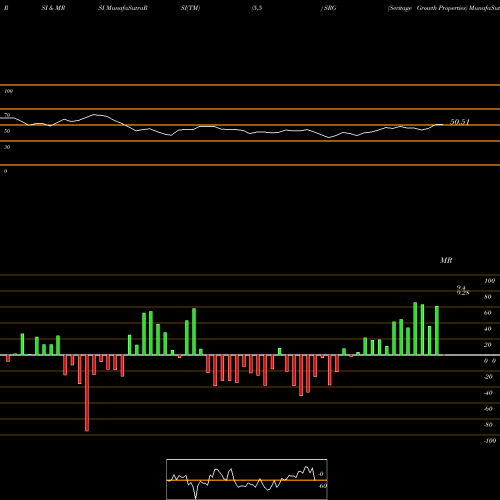Image resolution: width=500 pixels, height=500 pixels.
Task: Click the current RSI value 50.51
Action: tap(460, 122)
